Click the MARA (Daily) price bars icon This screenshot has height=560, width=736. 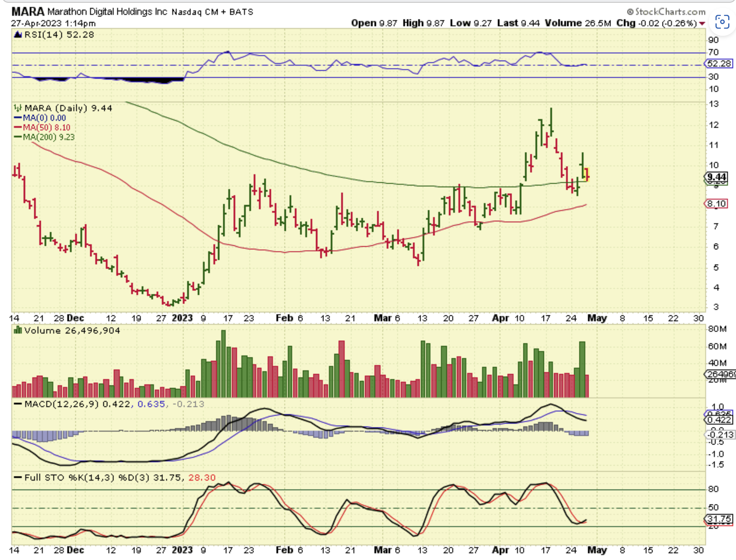tap(18, 108)
